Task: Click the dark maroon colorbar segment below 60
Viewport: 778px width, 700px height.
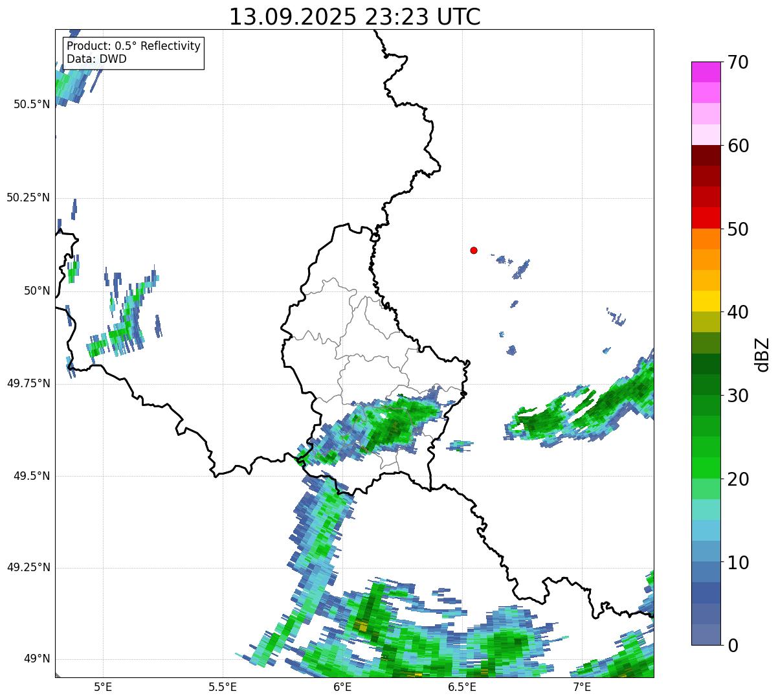Action: (706, 155)
